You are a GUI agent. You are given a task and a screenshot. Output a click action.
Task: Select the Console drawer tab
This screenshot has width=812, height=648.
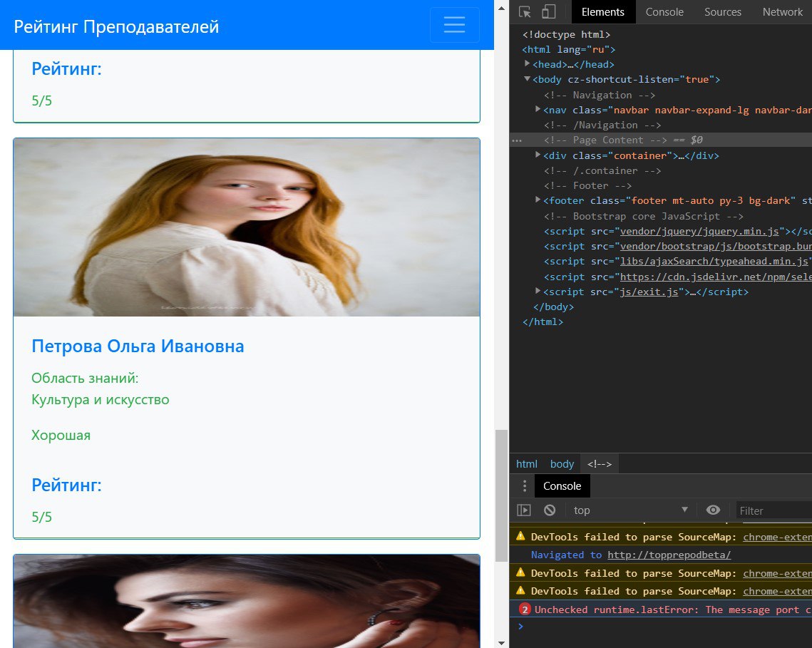562,486
